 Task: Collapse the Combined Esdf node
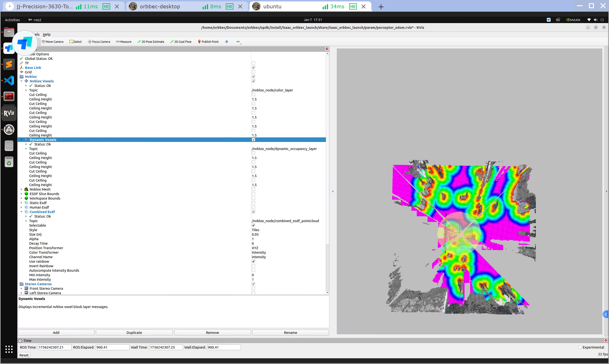(x=21, y=212)
